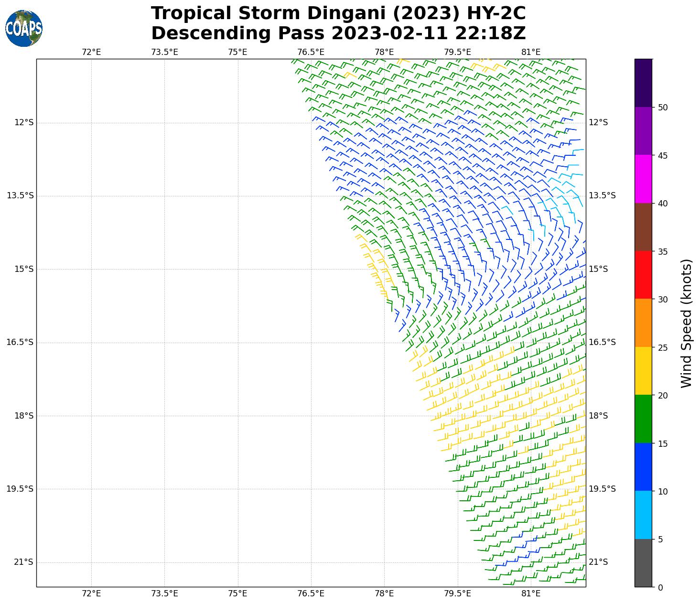
Task: Click the Tropical Storm Dingani title text
Action: coord(338,13)
